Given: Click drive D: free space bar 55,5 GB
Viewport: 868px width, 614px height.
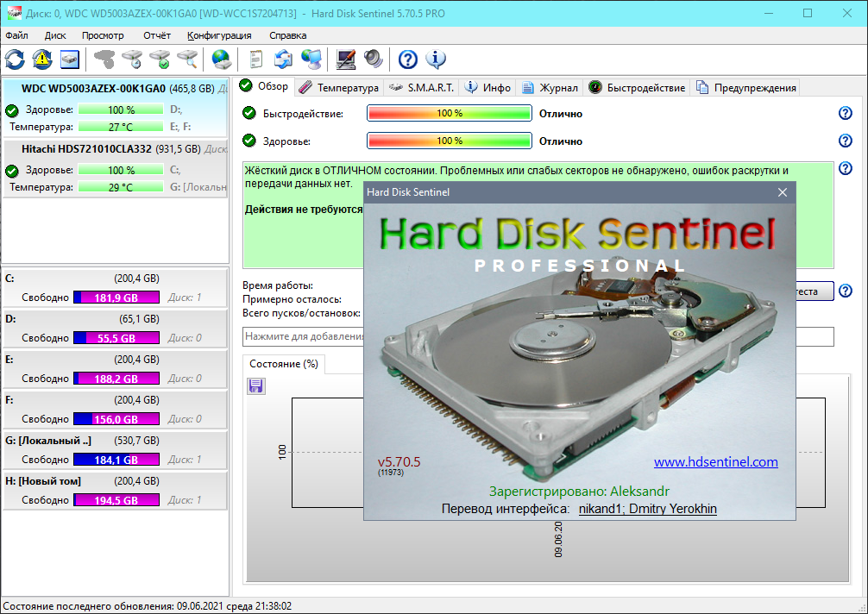Looking at the screenshot, I should point(116,338).
